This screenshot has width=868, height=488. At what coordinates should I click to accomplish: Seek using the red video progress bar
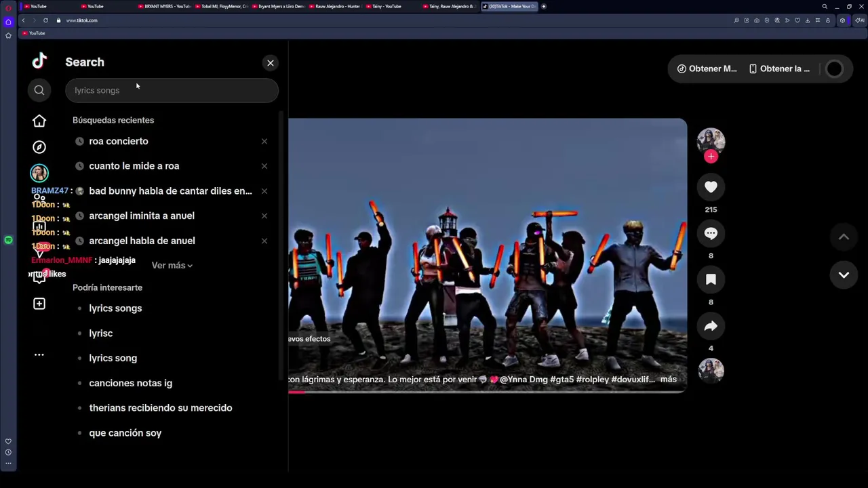(487, 392)
